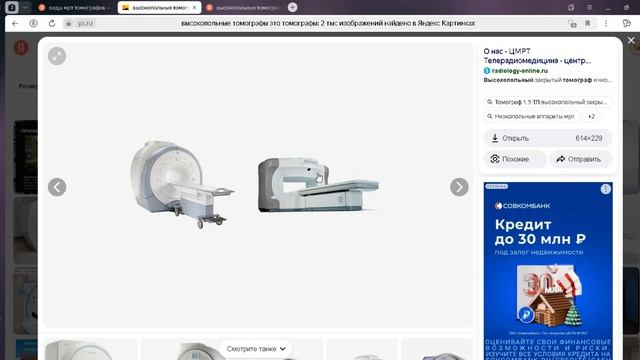The image size is (640, 360).
Task: Reload the current page
Action: tap(52, 23)
